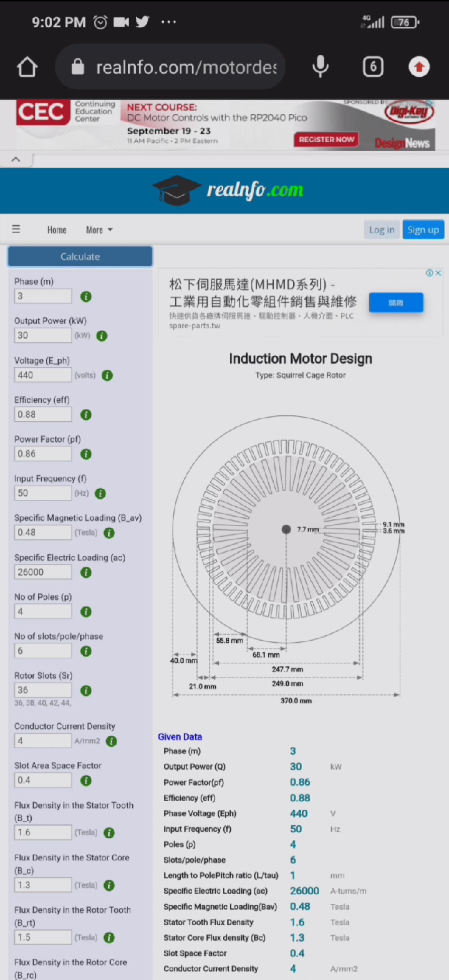Click the Input Frequency (f) input field

43,493
